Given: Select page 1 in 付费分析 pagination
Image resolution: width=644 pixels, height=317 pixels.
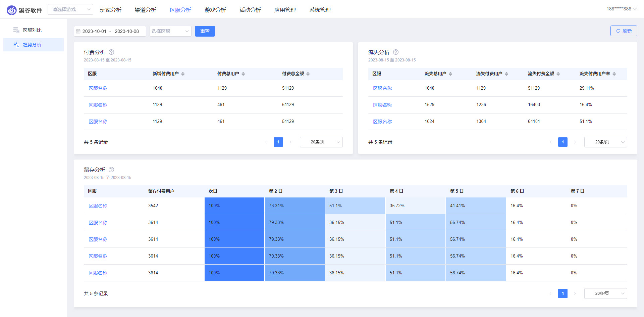Looking at the screenshot, I should 278,142.
